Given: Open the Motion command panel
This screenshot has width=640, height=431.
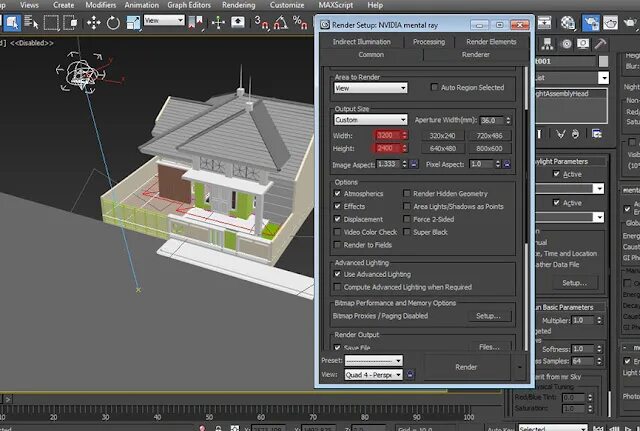Looking at the screenshot, I should click(x=566, y=44).
